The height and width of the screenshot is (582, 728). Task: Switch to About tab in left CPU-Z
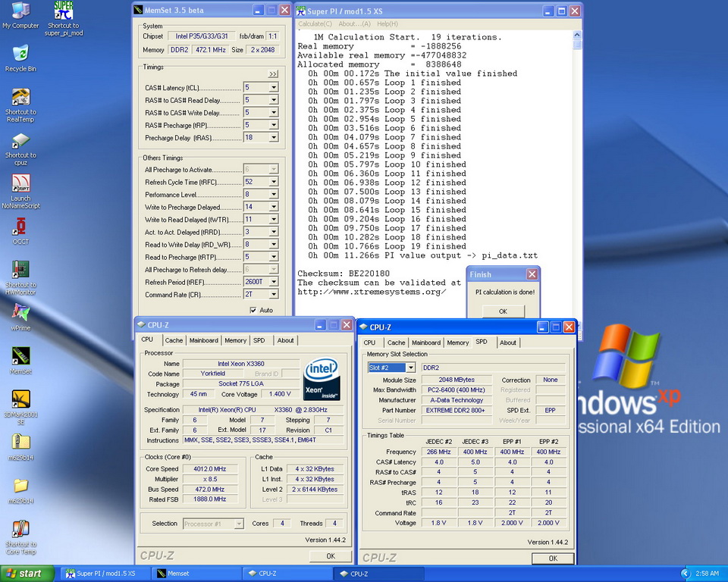(x=285, y=340)
